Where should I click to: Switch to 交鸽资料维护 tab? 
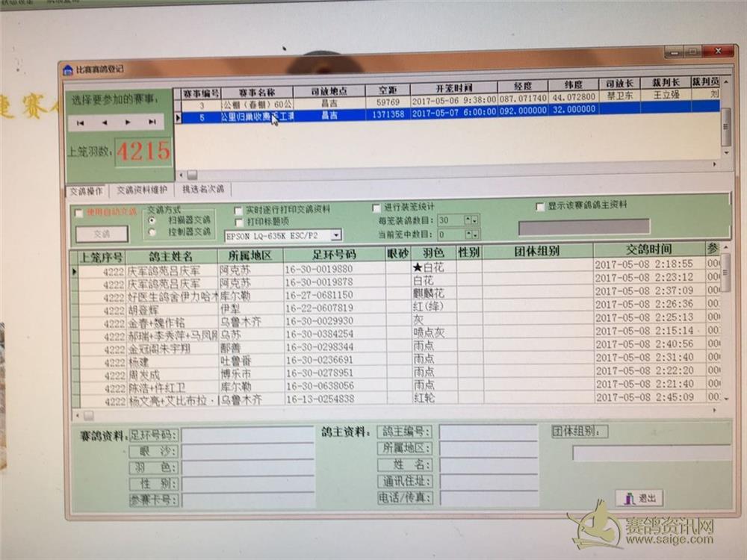pos(142,190)
